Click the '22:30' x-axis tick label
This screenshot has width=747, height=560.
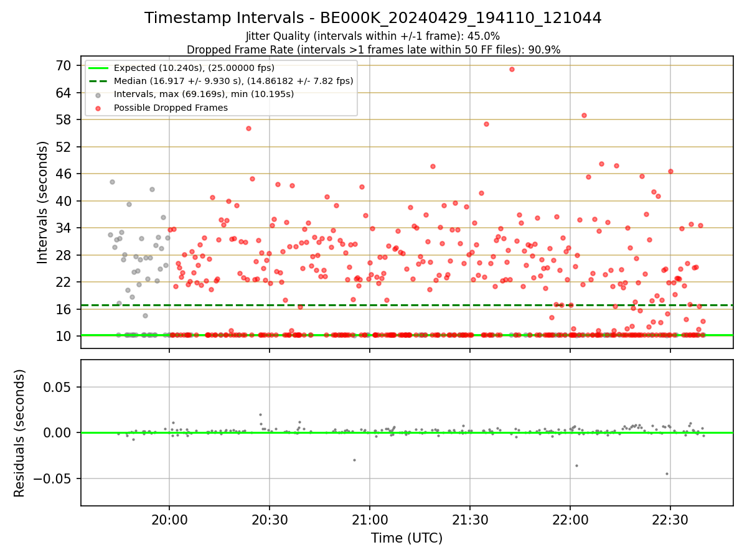(x=670, y=519)
